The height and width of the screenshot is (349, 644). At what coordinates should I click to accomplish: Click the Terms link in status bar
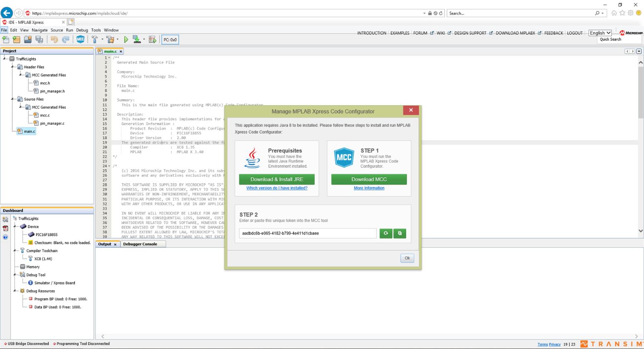pyautogui.click(x=542, y=345)
